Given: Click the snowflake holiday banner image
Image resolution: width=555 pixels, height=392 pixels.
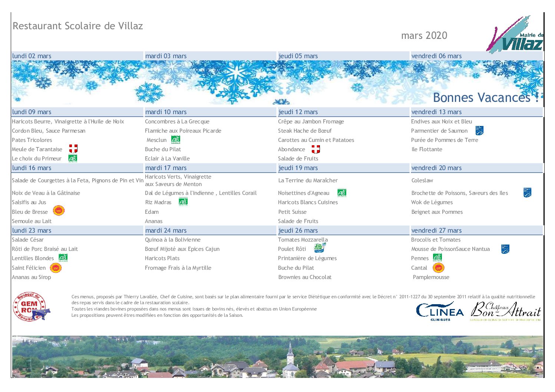Looking at the screenshot, I should pos(278,82).
